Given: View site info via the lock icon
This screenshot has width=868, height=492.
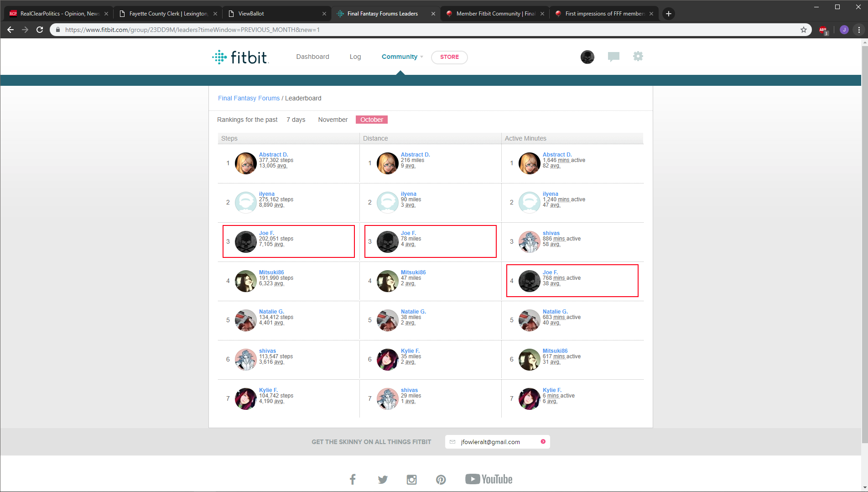Looking at the screenshot, I should [x=57, y=30].
